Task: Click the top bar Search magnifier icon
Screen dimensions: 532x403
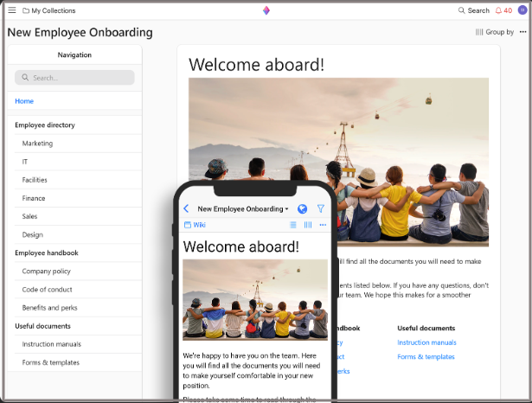Action: pos(461,10)
